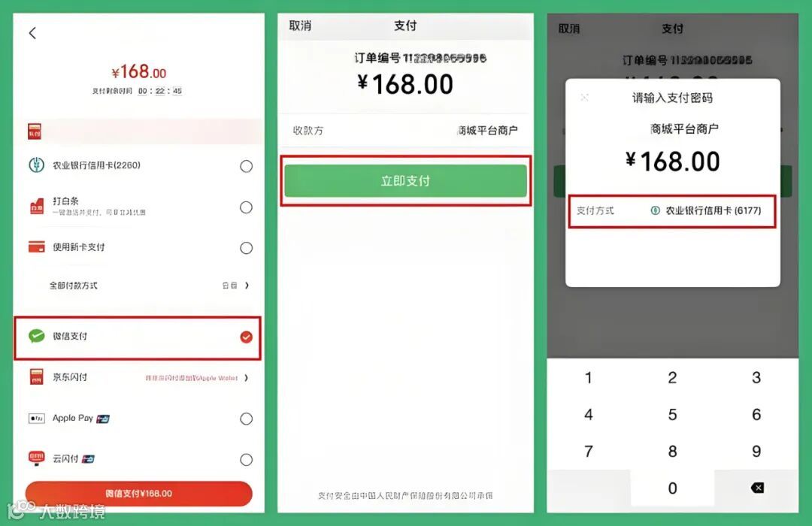Tap the back arrow on payment page
The width and height of the screenshot is (812, 526).
32,33
